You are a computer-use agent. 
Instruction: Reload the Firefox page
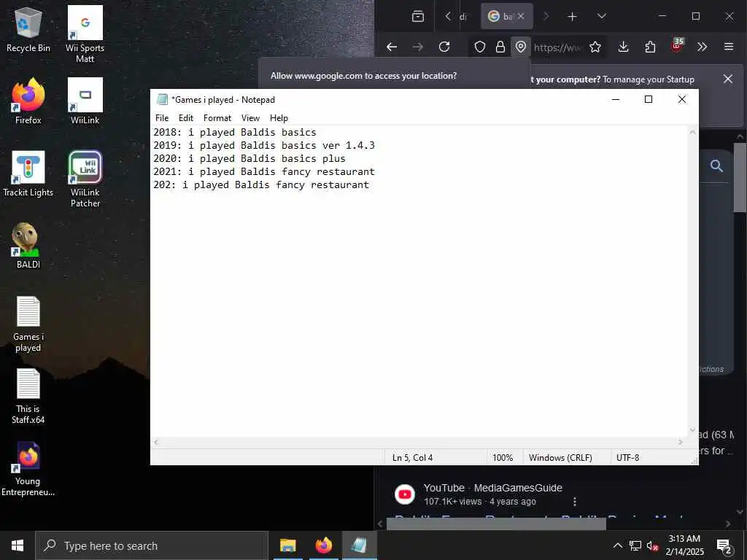coord(444,47)
